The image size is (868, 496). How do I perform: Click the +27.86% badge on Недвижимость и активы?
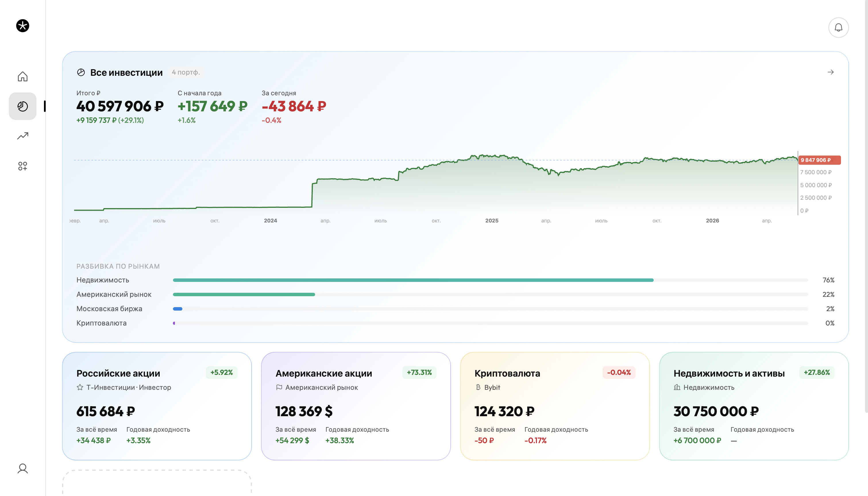[817, 372]
